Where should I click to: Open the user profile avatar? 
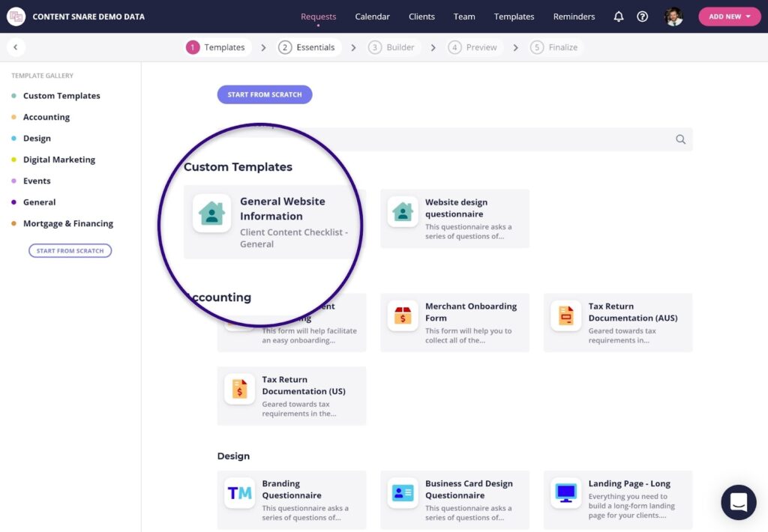(673, 16)
